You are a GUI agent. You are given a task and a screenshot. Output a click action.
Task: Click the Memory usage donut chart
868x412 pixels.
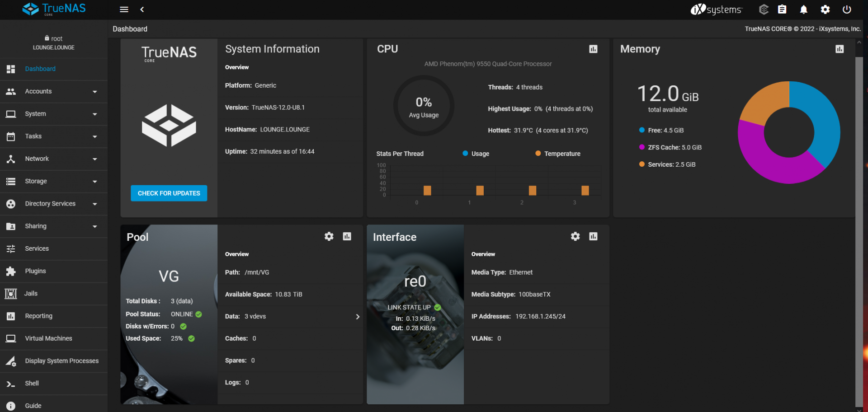pos(789,132)
